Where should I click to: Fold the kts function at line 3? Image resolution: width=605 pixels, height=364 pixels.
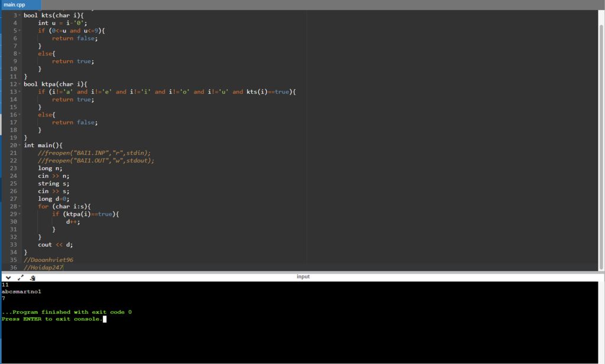tap(19, 15)
